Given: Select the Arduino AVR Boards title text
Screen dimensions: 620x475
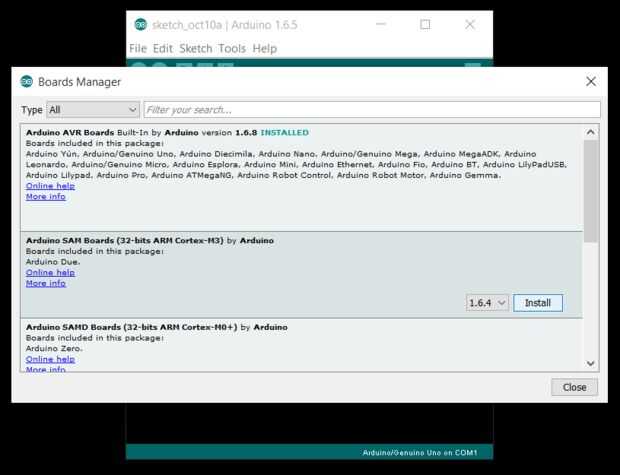Looking at the screenshot, I should coord(70,132).
